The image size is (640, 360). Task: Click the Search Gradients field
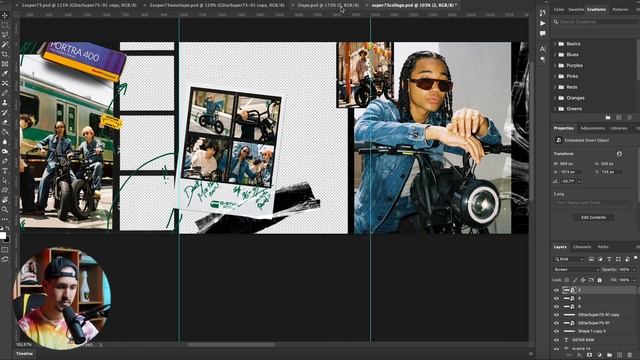(596, 22)
